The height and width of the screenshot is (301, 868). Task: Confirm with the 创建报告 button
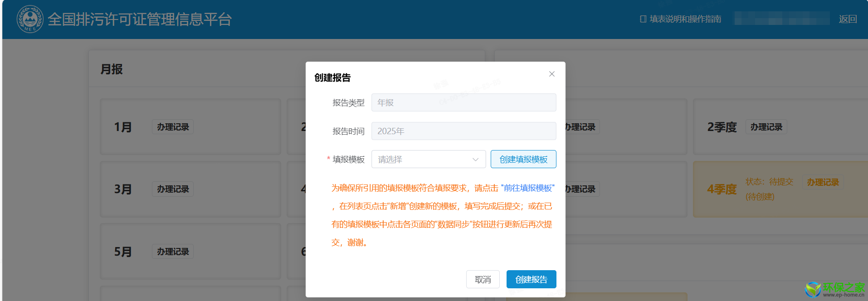pyautogui.click(x=531, y=280)
